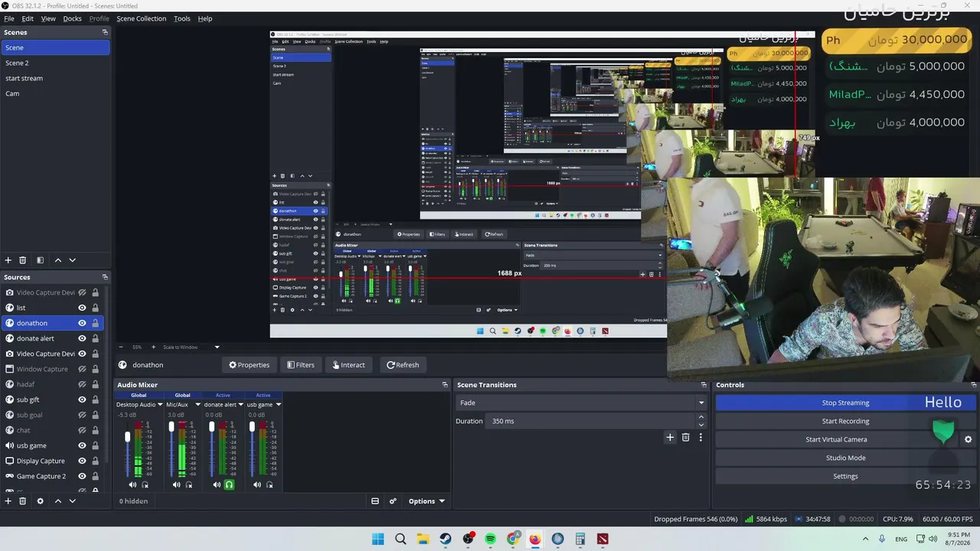
Task: Toggle lock on Display Capture source
Action: click(95, 461)
